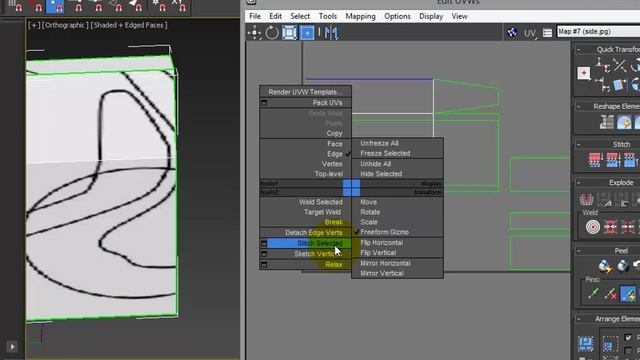Select the Scale tool in UV toolbar
640x360 pixels.
coord(289,33)
